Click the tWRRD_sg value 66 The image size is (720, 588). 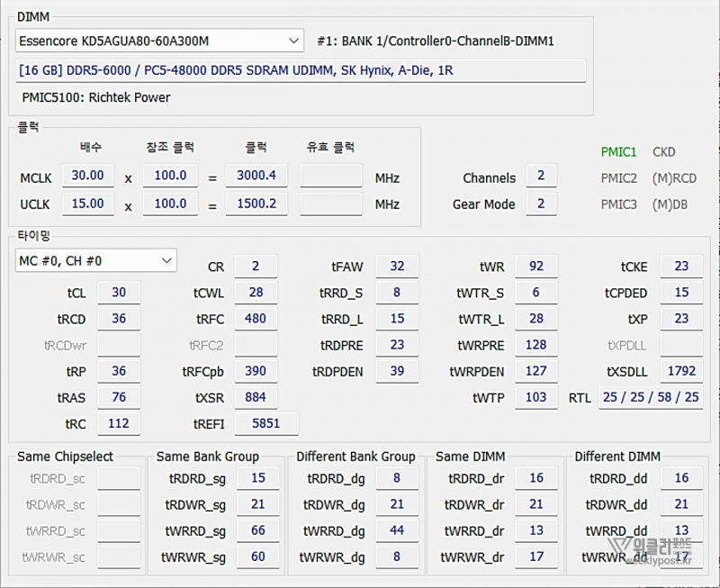point(258,530)
